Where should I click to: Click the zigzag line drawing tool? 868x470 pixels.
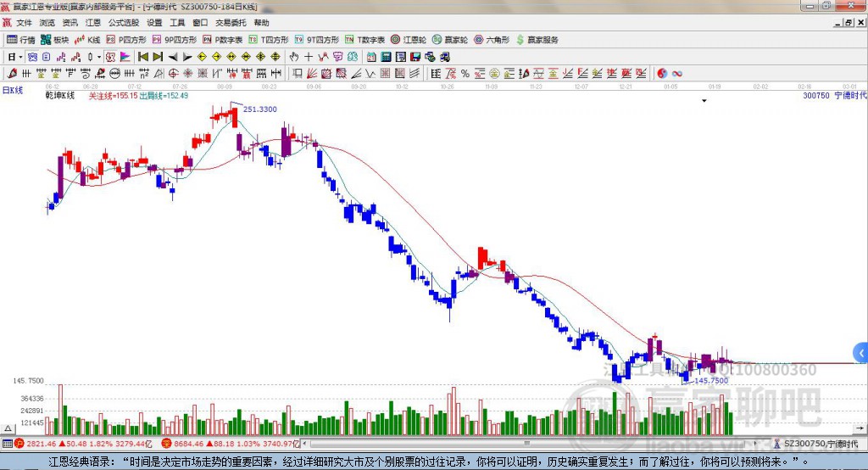[370, 73]
